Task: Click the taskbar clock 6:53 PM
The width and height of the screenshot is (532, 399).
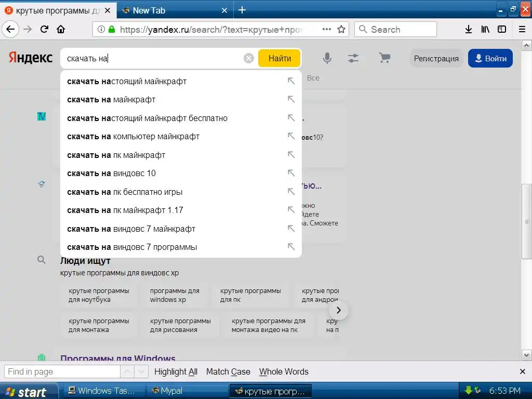Action: [x=505, y=391]
